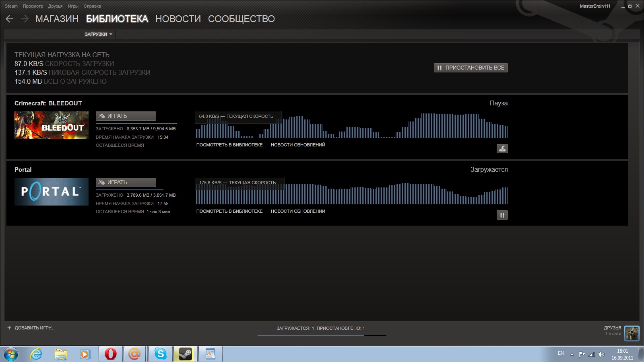Viewport: 644px width, 362px height.
Task: Open the Action Center flag icon
Action: [582, 354]
